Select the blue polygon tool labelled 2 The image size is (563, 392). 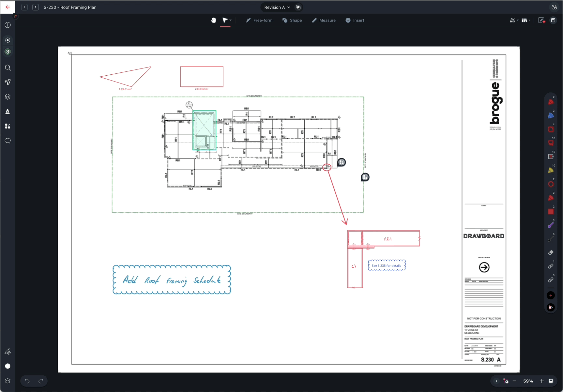[x=551, y=115]
